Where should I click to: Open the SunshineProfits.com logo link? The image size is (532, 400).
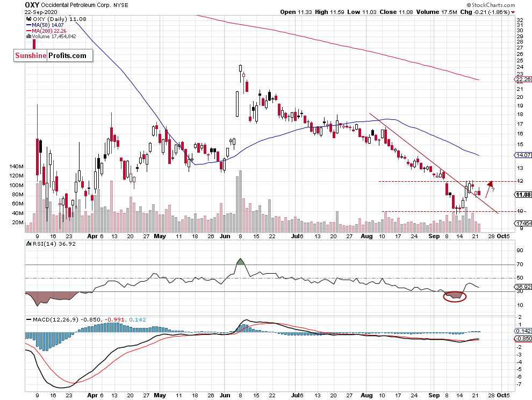pyautogui.click(x=53, y=55)
